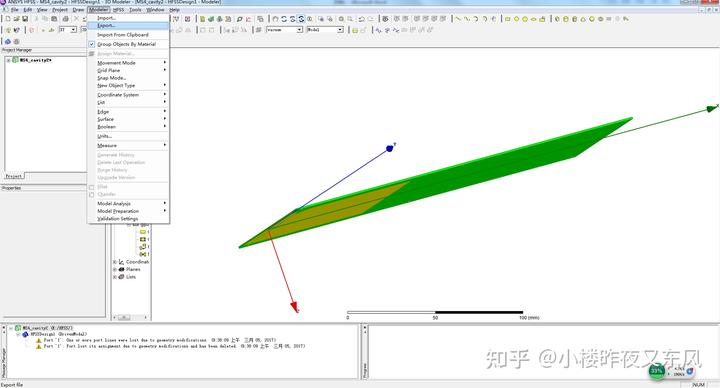Open Surface submenu
This screenshot has height=388, width=720.
click(128, 119)
